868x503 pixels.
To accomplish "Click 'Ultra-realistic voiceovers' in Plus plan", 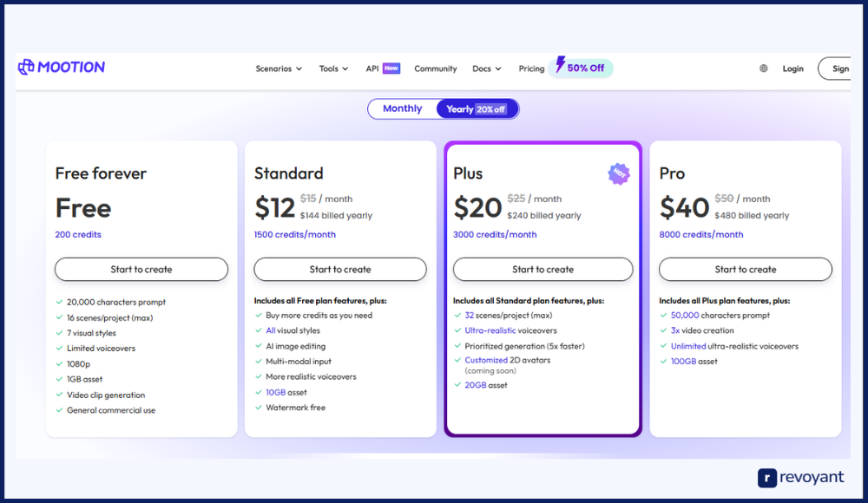I will (510, 330).
